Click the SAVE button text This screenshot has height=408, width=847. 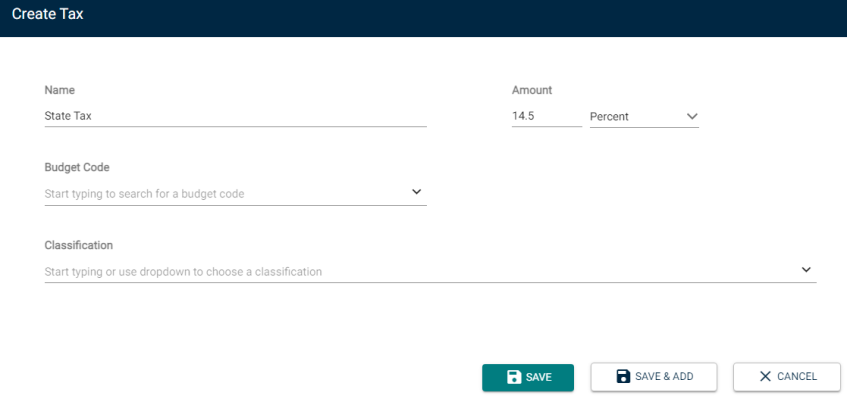tap(539, 377)
